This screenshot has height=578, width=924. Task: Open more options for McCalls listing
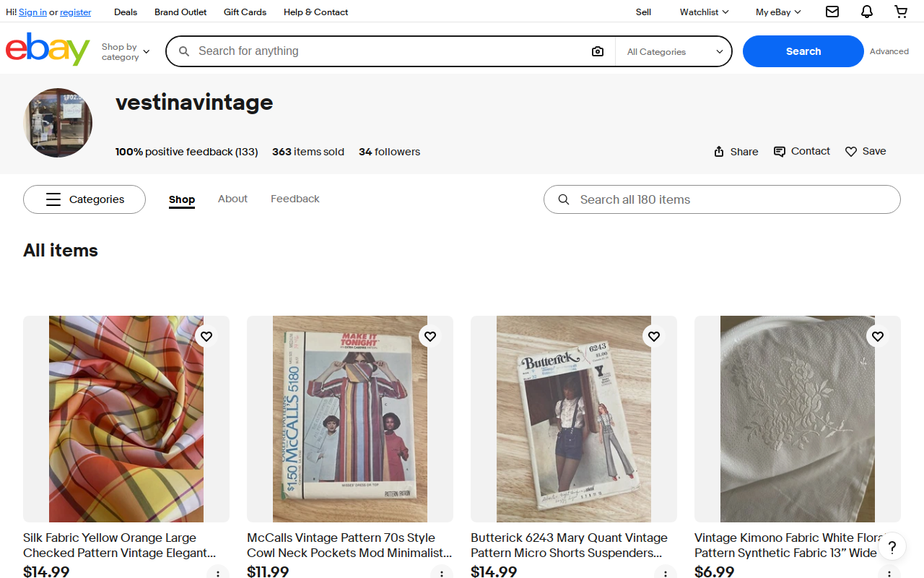pyautogui.click(x=442, y=573)
